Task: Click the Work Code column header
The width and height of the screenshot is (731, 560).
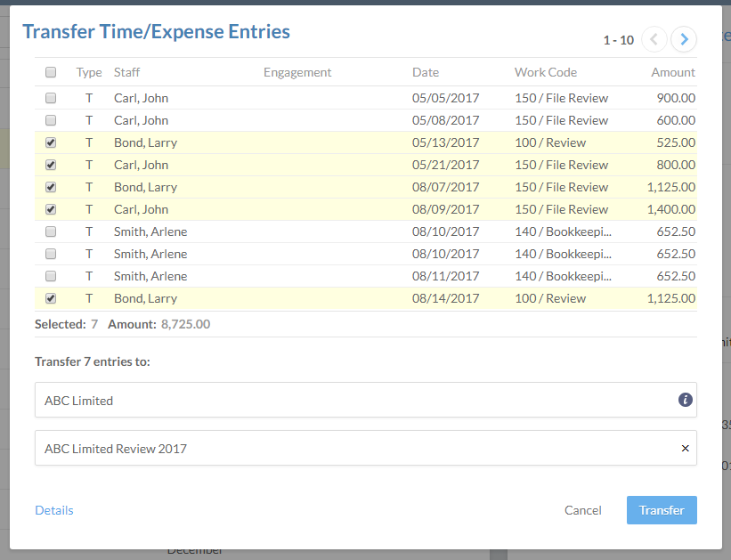Action: 545,73
